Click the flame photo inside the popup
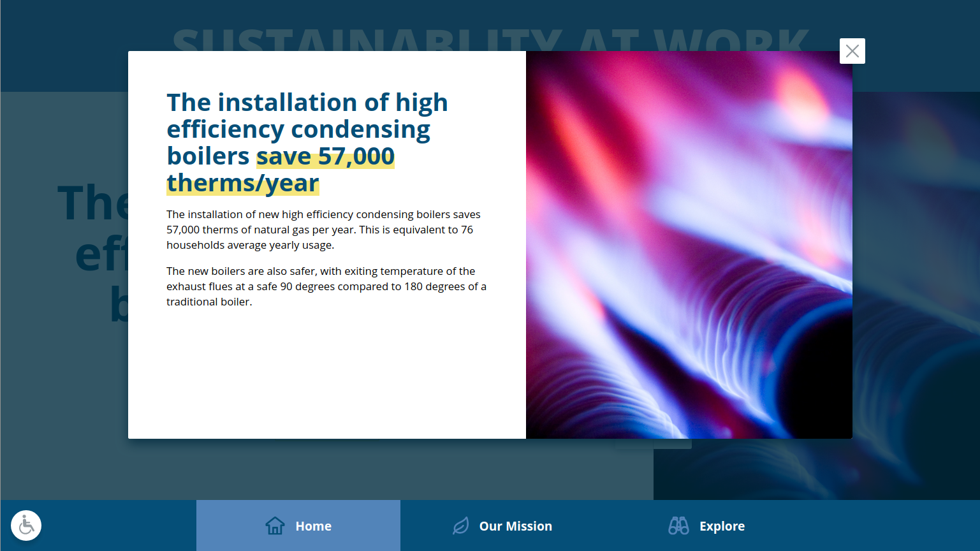The height and width of the screenshot is (551, 980). pos(689,245)
